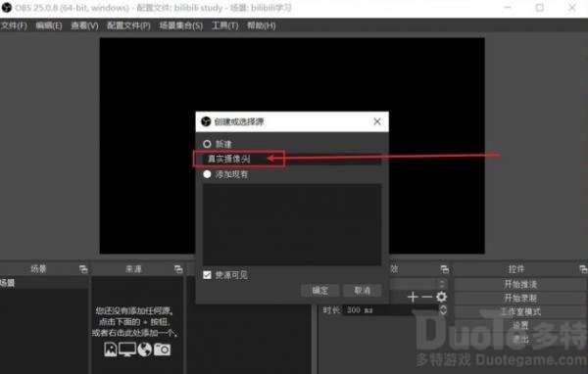Click the minus icon to remove transition
Image resolution: width=588 pixels, height=374 pixels.
pyautogui.click(x=426, y=297)
